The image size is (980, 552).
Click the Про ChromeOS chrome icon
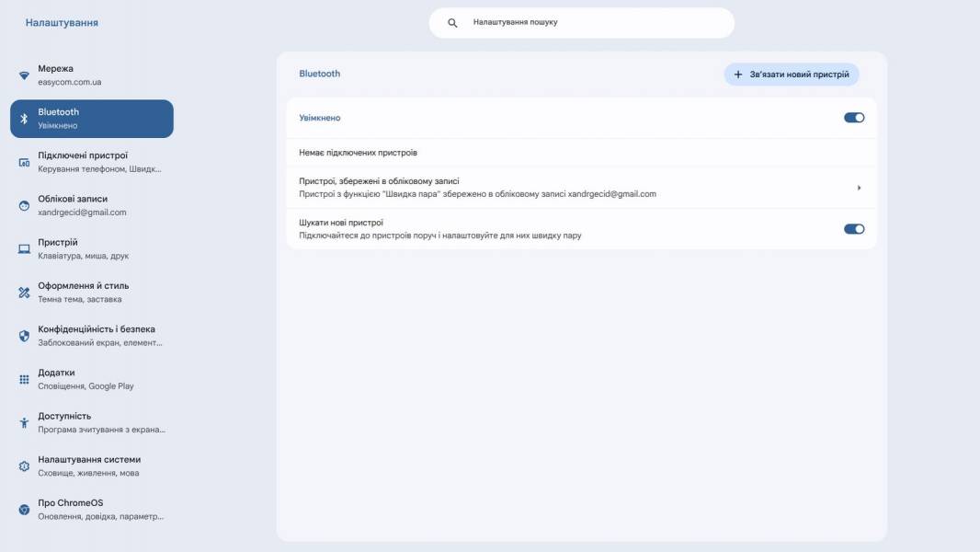click(x=24, y=510)
